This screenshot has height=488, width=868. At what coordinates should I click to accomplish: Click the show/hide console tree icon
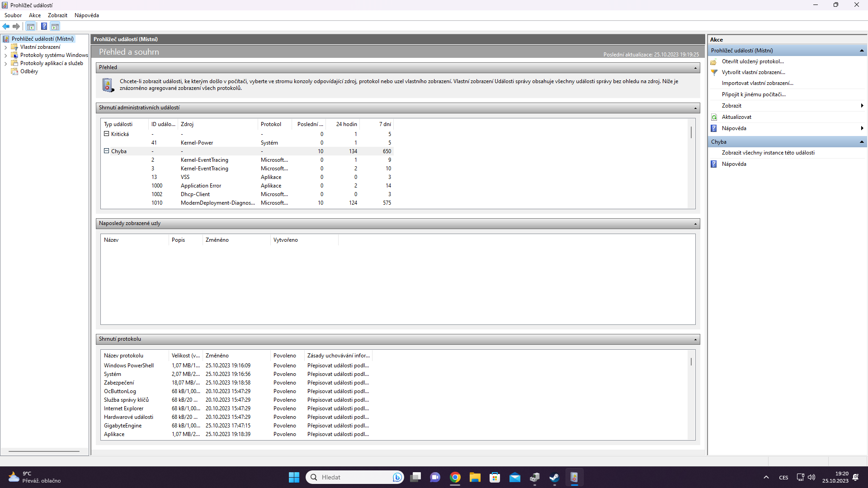(30, 26)
